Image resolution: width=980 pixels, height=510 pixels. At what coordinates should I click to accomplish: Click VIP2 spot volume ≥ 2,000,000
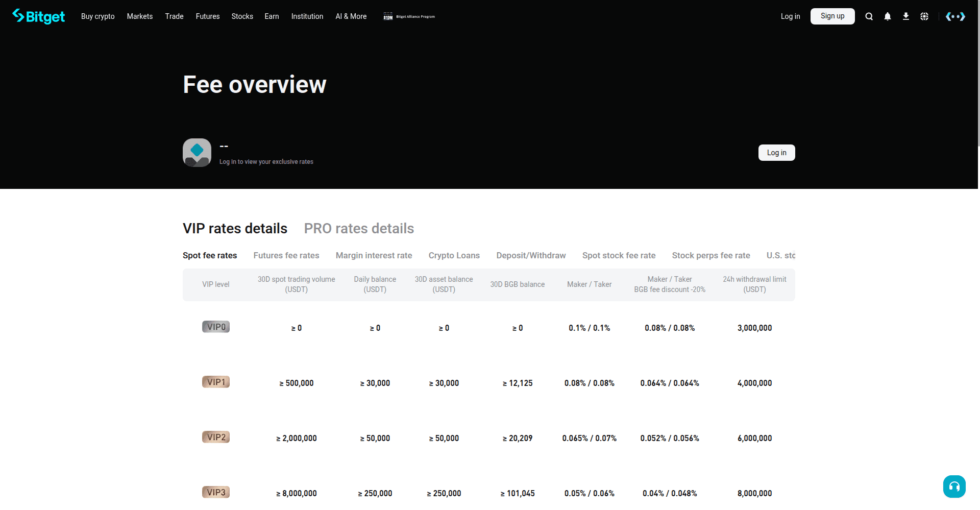tap(297, 438)
